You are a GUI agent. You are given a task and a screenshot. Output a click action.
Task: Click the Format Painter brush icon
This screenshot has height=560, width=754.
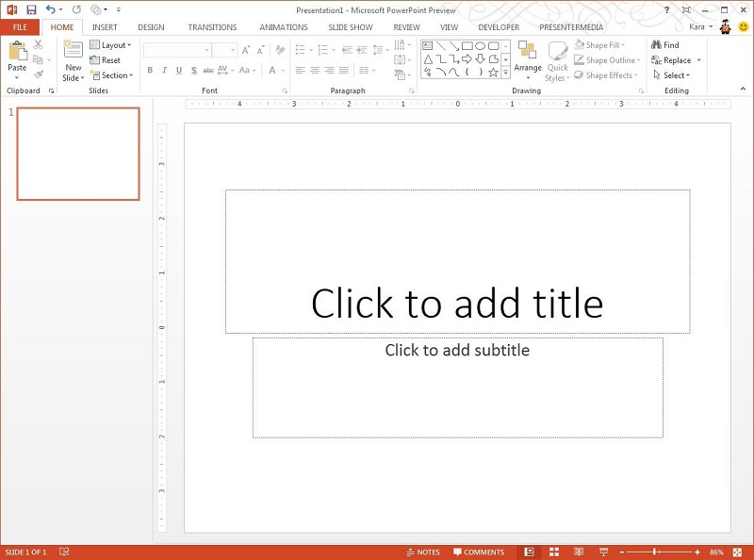pos(39,74)
